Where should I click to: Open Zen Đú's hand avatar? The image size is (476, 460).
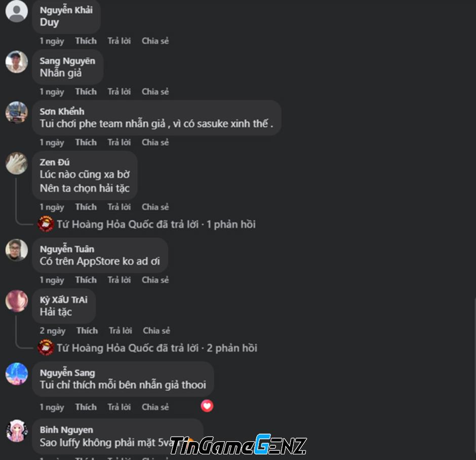pyautogui.click(x=17, y=163)
